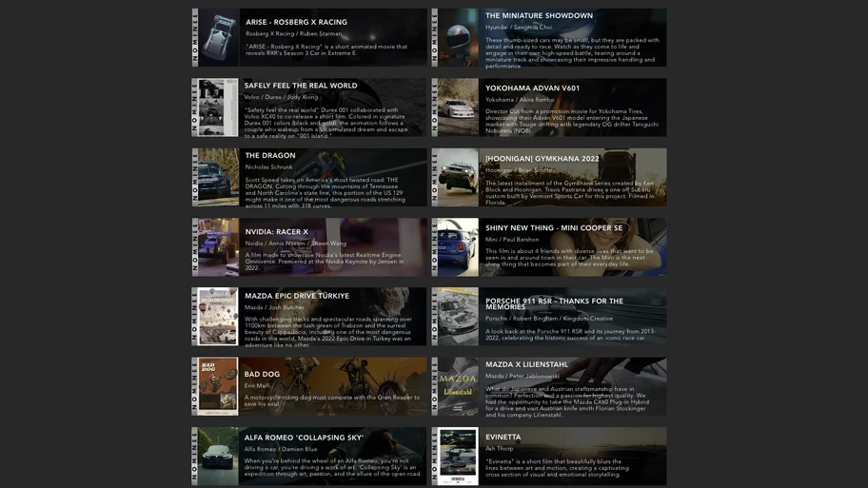Click the credit Nicholas Schrunk
Image resolution: width=868 pixels, height=488 pixels.
click(x=268, y=167)
